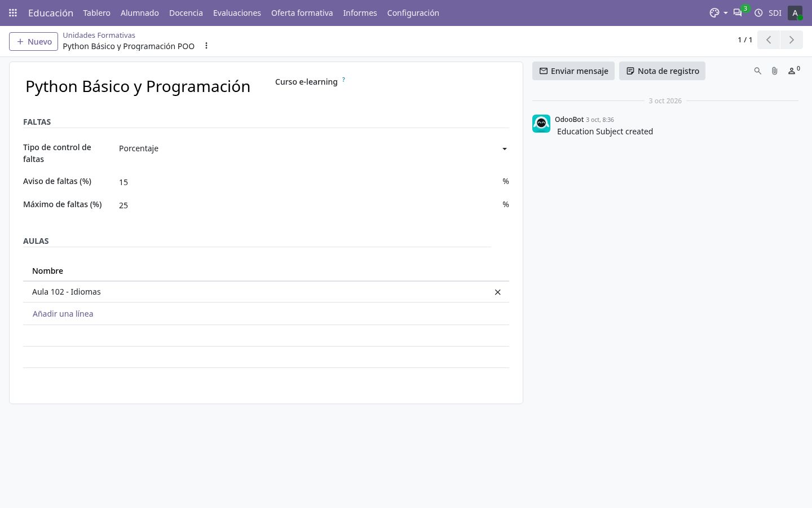Open attachments paperclip icon
The height and width of the screenshot is (508, 812).
(x=775, y=71)
